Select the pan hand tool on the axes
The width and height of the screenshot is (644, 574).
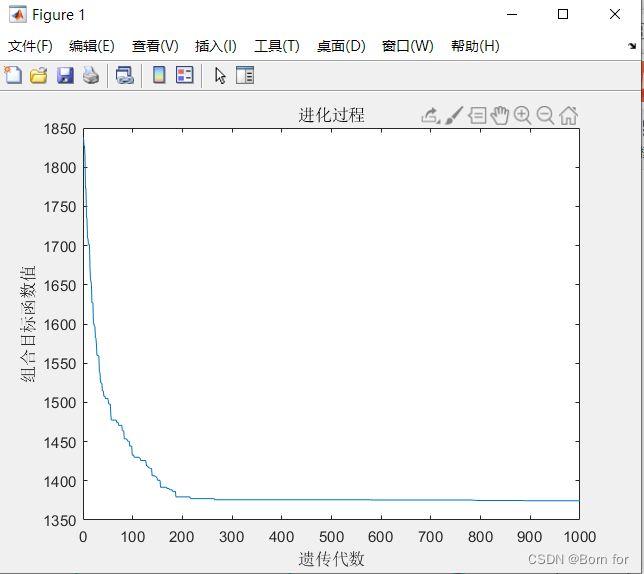tap(500, 115)
